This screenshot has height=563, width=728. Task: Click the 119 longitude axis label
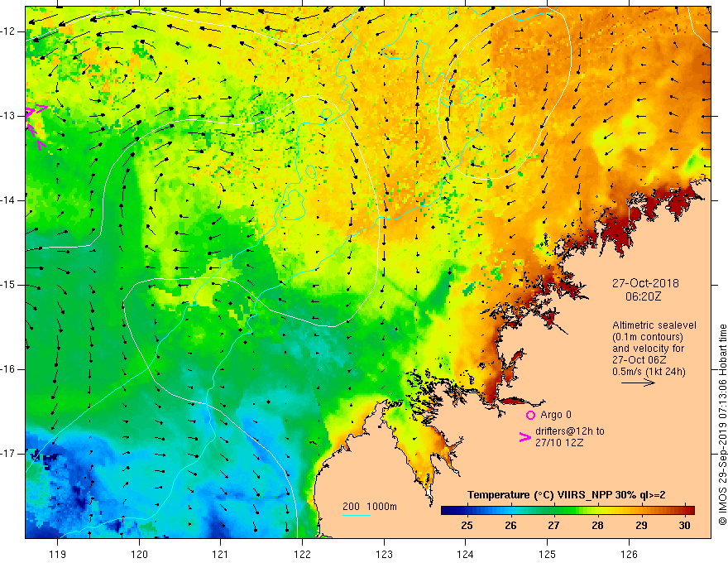click(58, 554)
